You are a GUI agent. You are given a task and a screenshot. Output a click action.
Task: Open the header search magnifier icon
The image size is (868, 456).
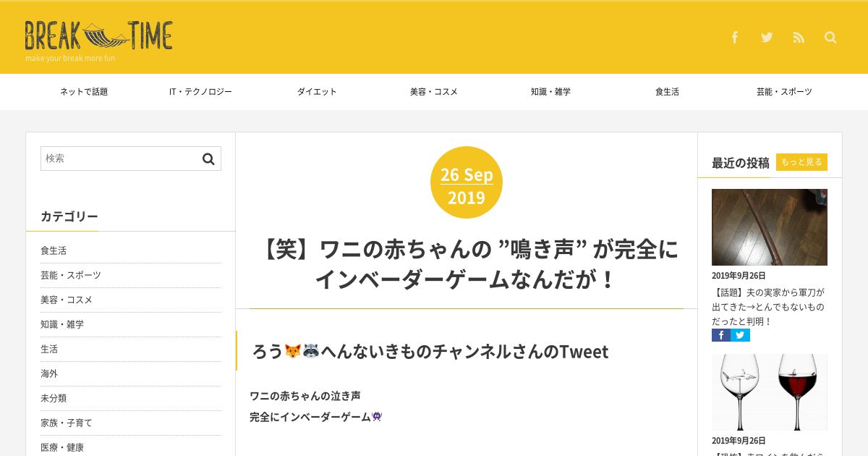(830, 38)
